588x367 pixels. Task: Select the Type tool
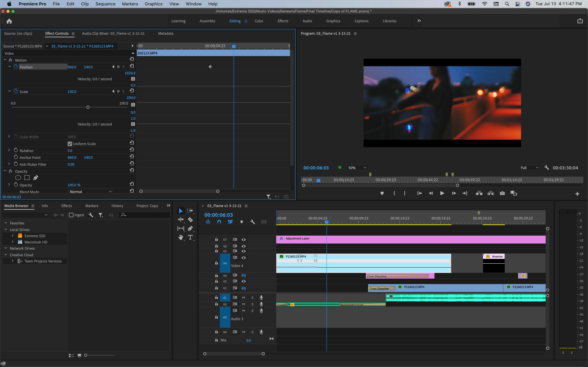(190, 237)
